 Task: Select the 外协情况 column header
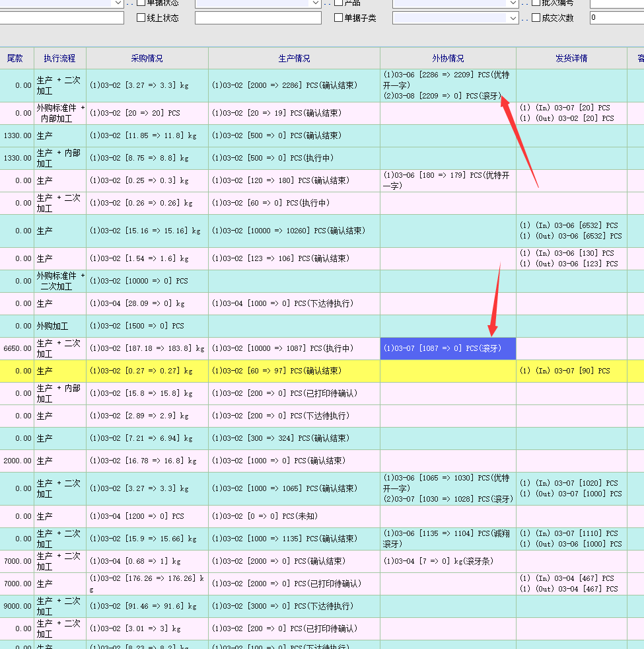[448, 58]
